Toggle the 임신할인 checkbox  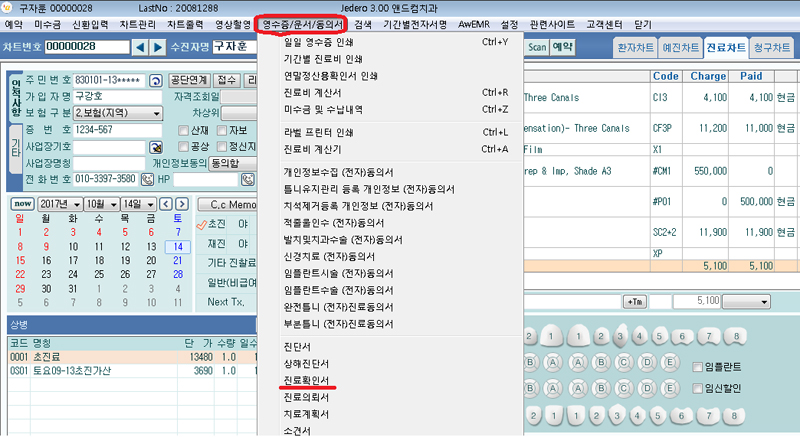coord(698,388)
